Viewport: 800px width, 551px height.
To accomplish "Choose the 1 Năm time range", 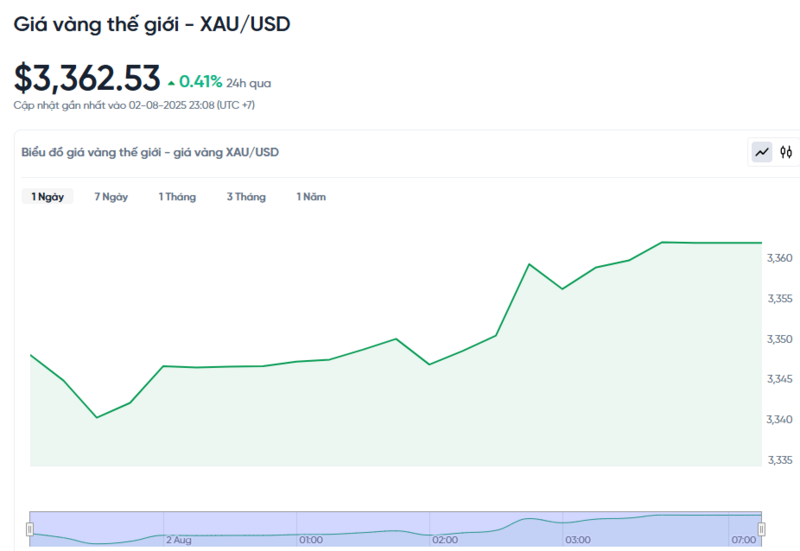I will click(x=311, y=197).
